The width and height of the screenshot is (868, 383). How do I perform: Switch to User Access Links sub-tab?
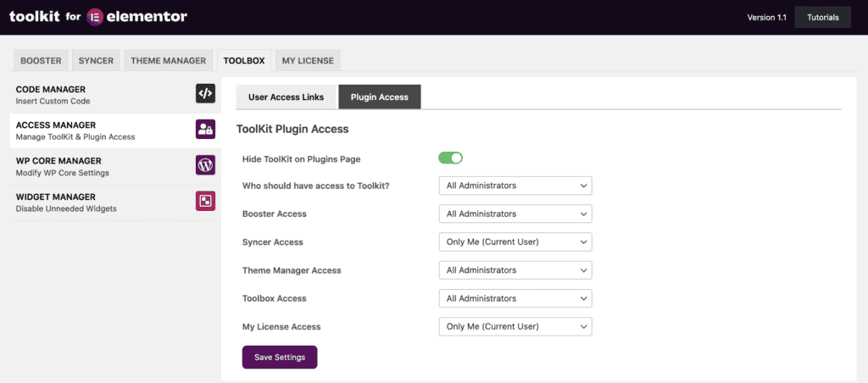click(x=287, y=97)
